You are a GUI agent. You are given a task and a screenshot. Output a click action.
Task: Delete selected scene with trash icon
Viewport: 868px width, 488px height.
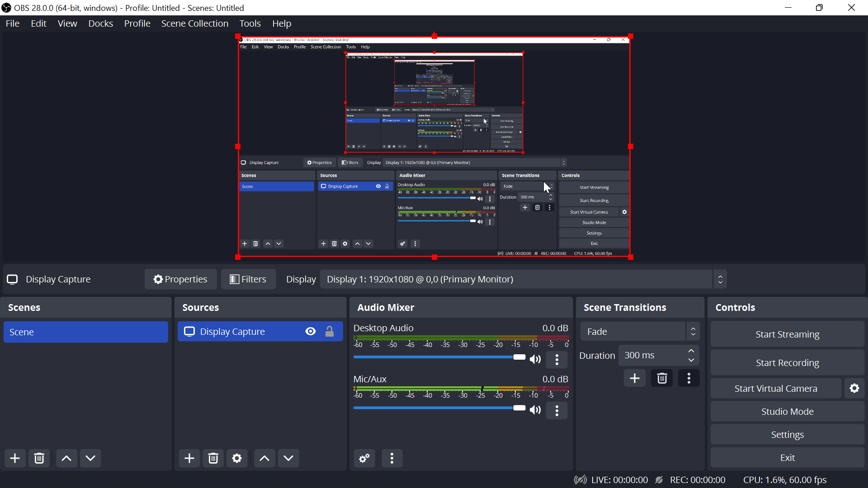pos(39,459)
